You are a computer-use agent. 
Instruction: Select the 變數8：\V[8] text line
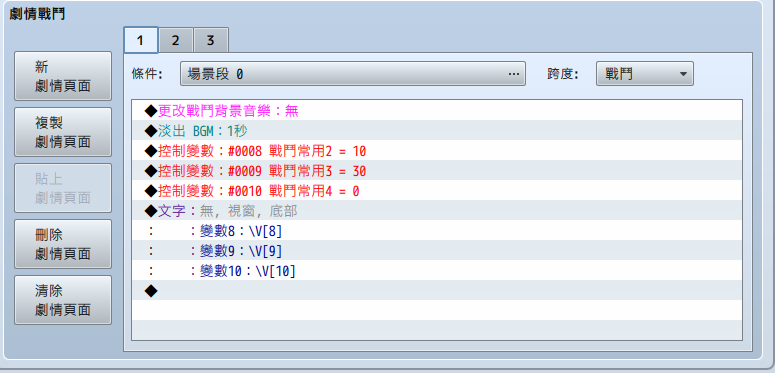tap(437, 231)
